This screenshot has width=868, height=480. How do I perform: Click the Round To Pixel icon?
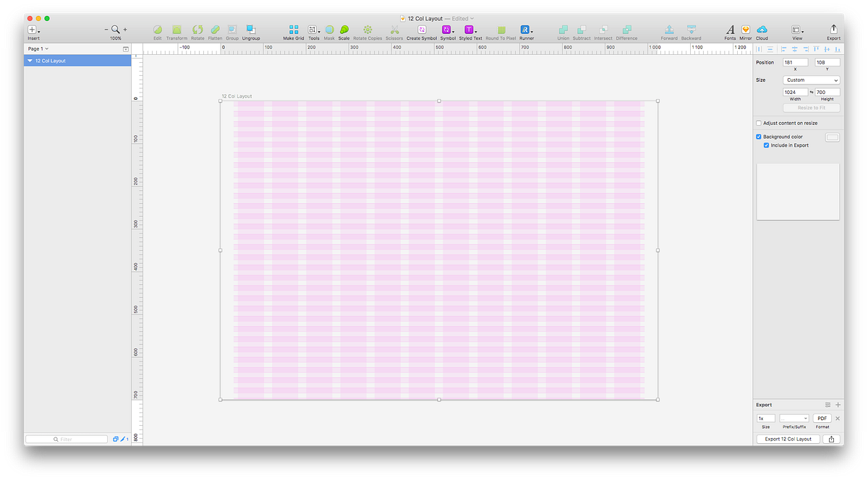(x=501, y=30)
